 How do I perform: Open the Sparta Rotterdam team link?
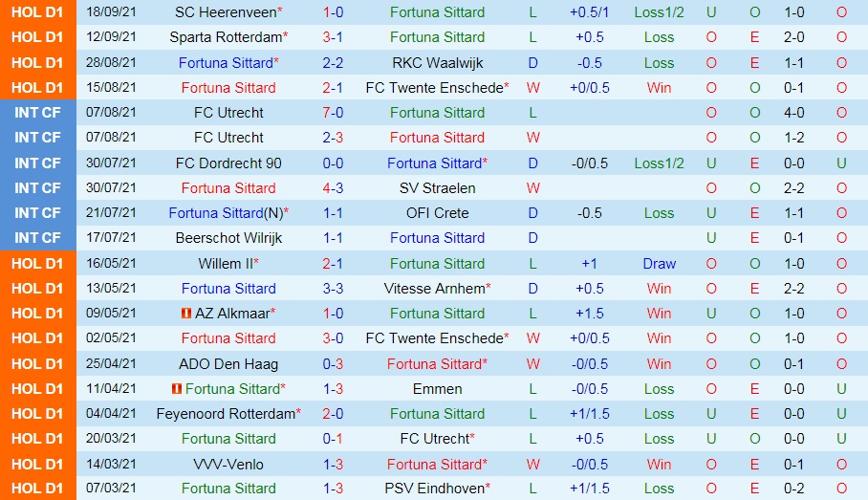[x=227, y=37]
